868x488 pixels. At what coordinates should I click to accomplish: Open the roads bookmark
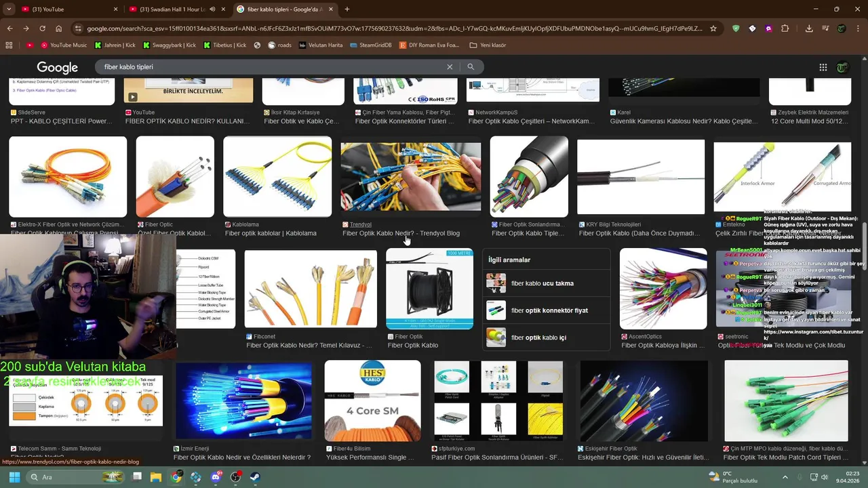[279, 45]
